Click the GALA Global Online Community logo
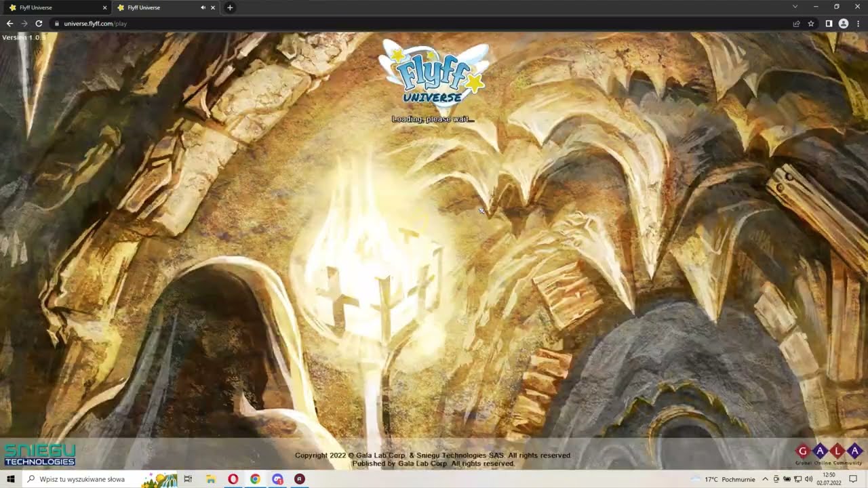This screenshot has height=488, width=868. tap(829, 454)
